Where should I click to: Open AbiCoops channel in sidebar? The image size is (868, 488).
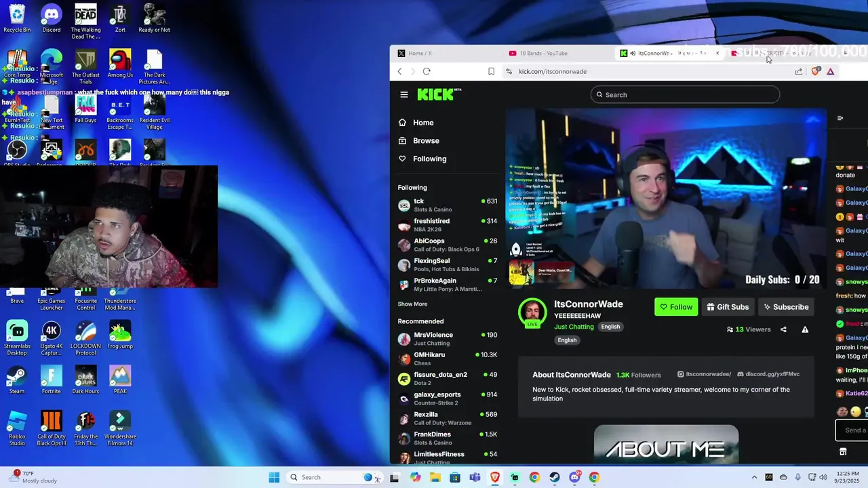448,245
